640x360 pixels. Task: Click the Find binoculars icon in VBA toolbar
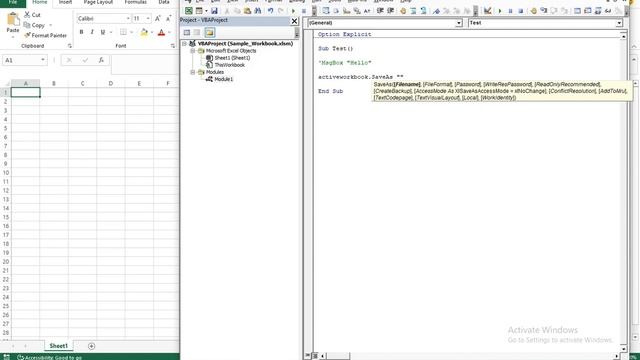[258, 11]
